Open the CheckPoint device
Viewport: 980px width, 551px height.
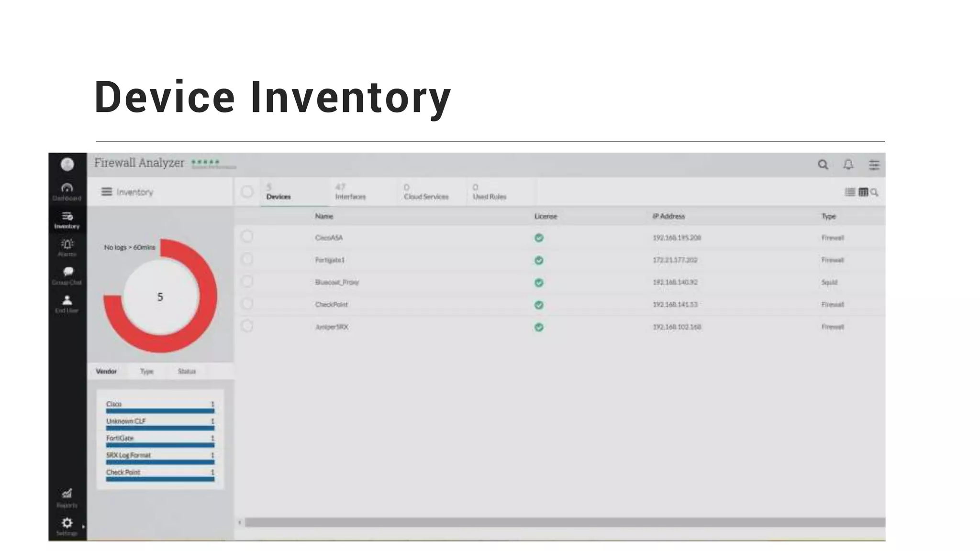click(331, 305)
